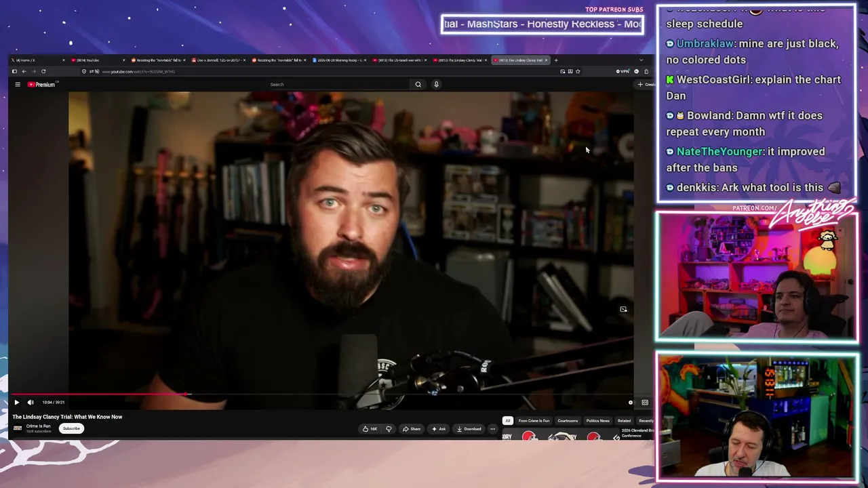The height and width of the screenshot is (488, 868).
Task: Go forward with the browser forward arrow
Action: coord(33,71)
